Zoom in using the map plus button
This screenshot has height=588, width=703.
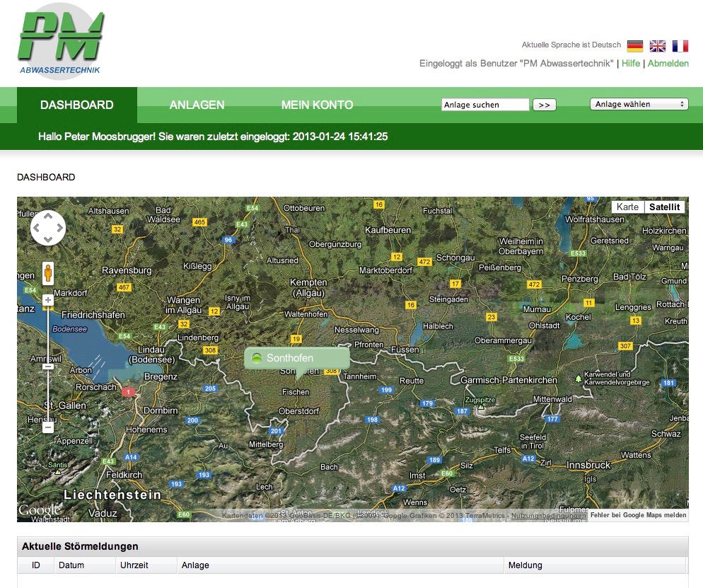(x=48, y=301)
